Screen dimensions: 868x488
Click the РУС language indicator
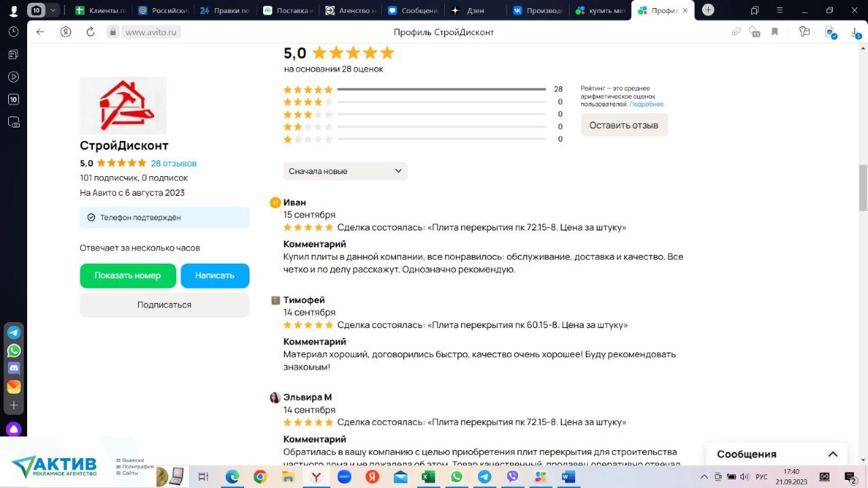762,477
